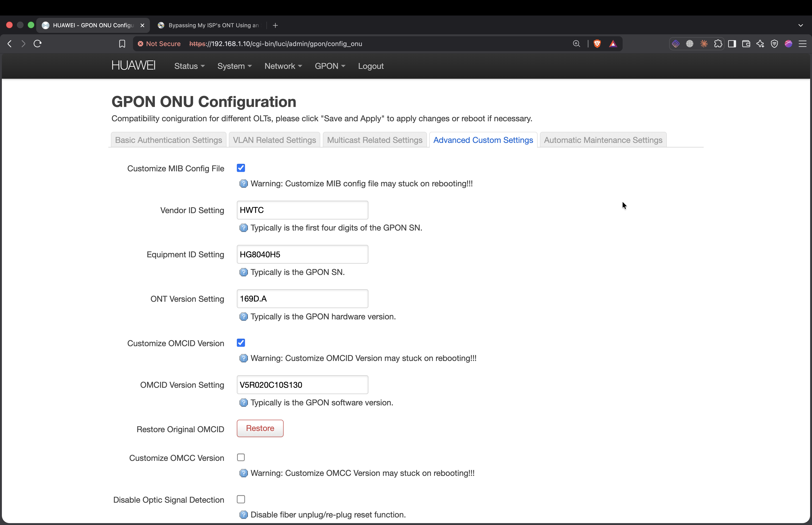Click the HUAWEI logo link
This screenshot has height=525, width=812.
pos(134,66)
